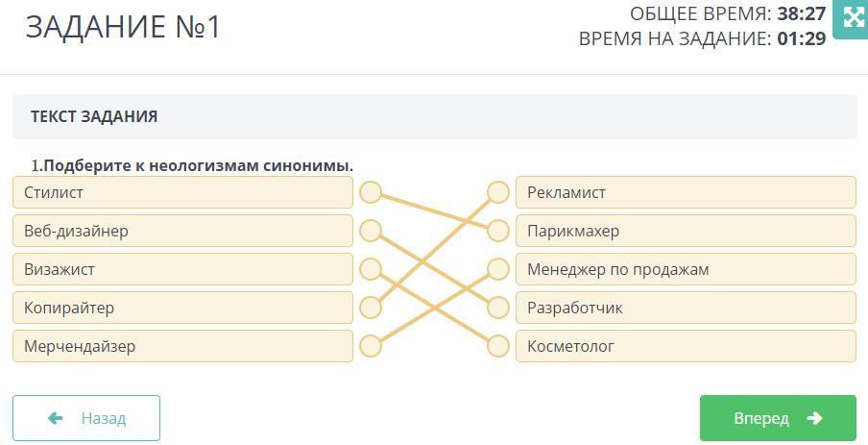Select the Менеджер по продажам answer box

tap(686, 269)
